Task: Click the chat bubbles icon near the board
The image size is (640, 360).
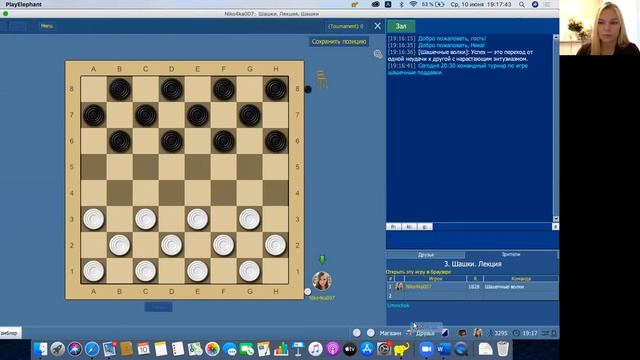Action: coord(378,54)
